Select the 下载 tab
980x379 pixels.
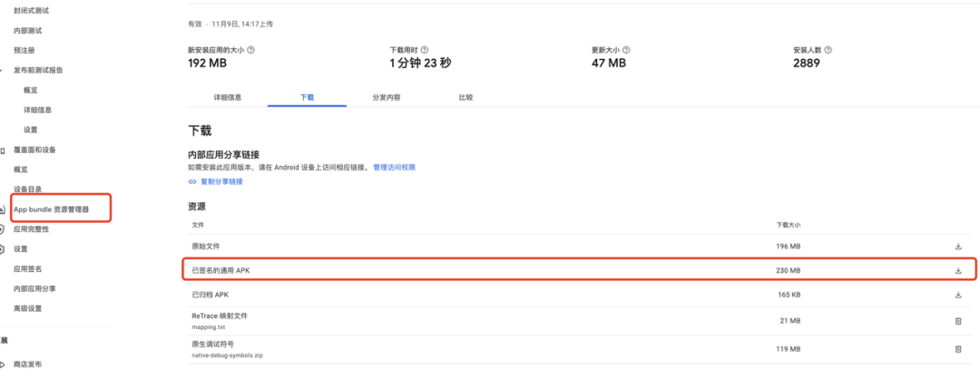point(307,97)
